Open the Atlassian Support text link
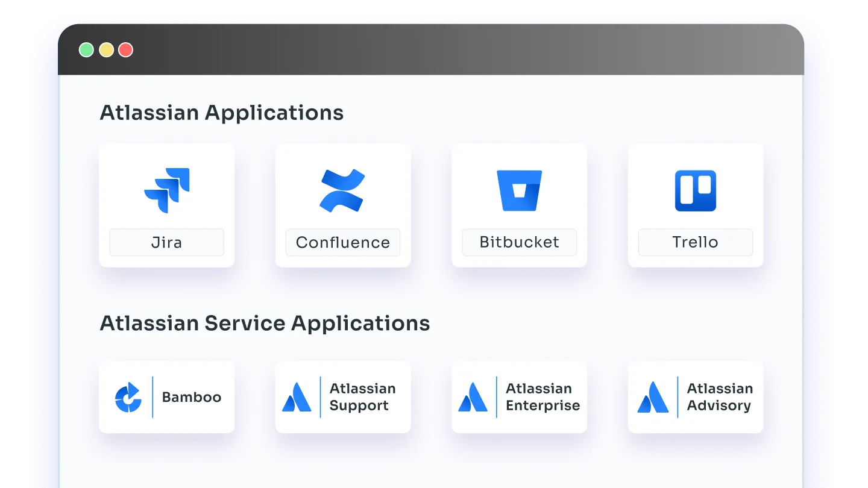868x488 pixels. click(362, 397)
